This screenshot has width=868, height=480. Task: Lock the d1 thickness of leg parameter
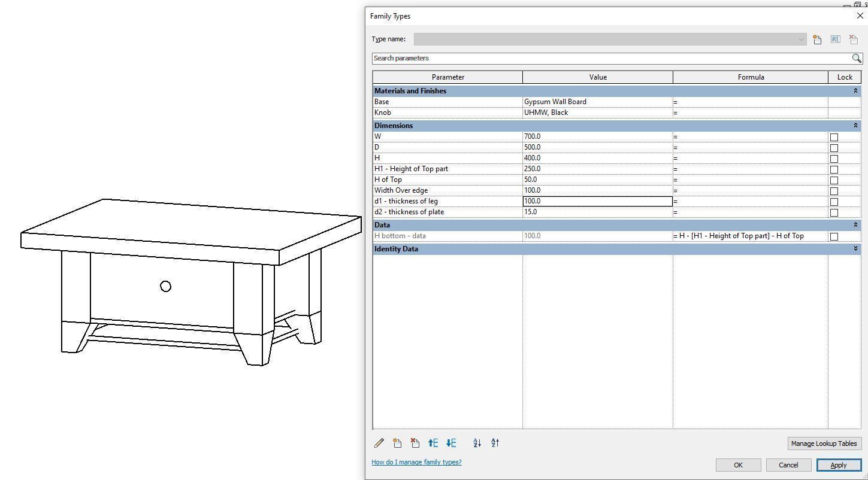pos(834,202)
